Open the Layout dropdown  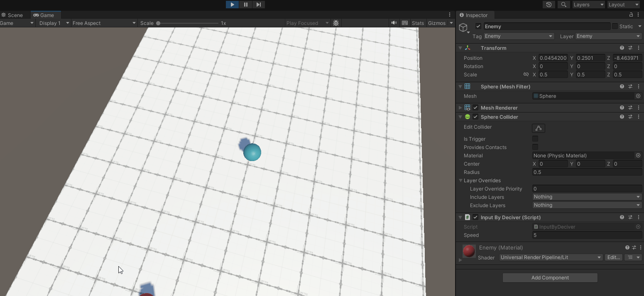point(623,5)
